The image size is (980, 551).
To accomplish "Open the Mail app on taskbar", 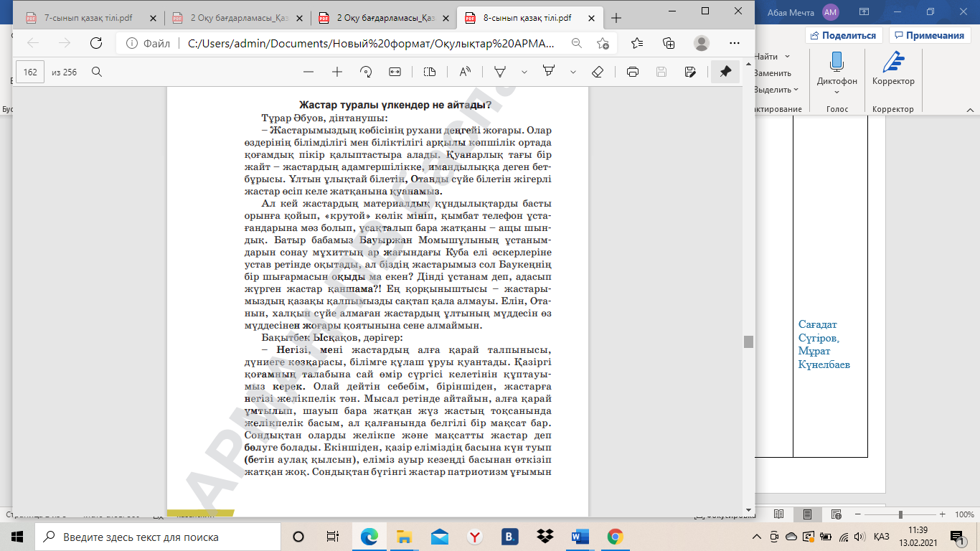I will (440, 537).
